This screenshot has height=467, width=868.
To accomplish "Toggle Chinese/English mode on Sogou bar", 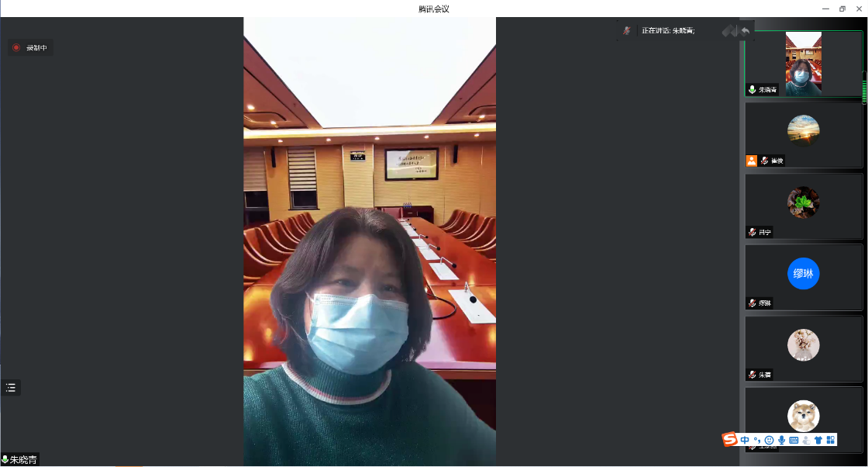I will pyautogui.click(x=745, y=440).
